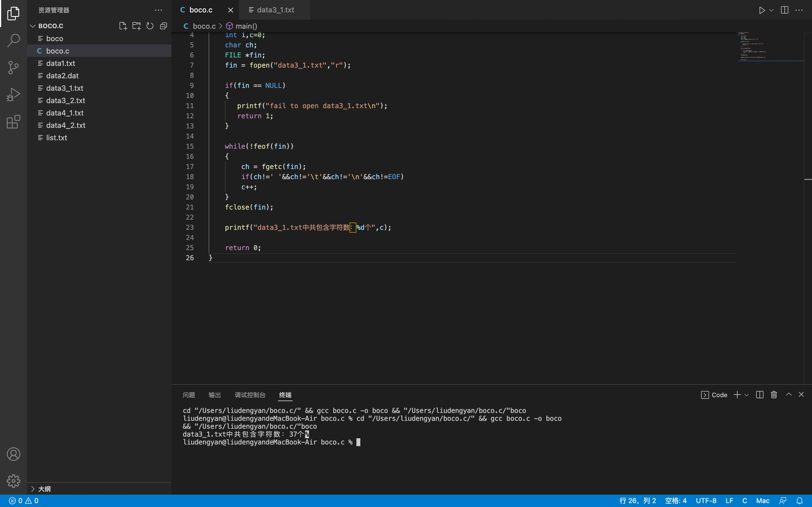Open the run button dropdown arrow
Screen dimensions: 812x507
(771, 10)
